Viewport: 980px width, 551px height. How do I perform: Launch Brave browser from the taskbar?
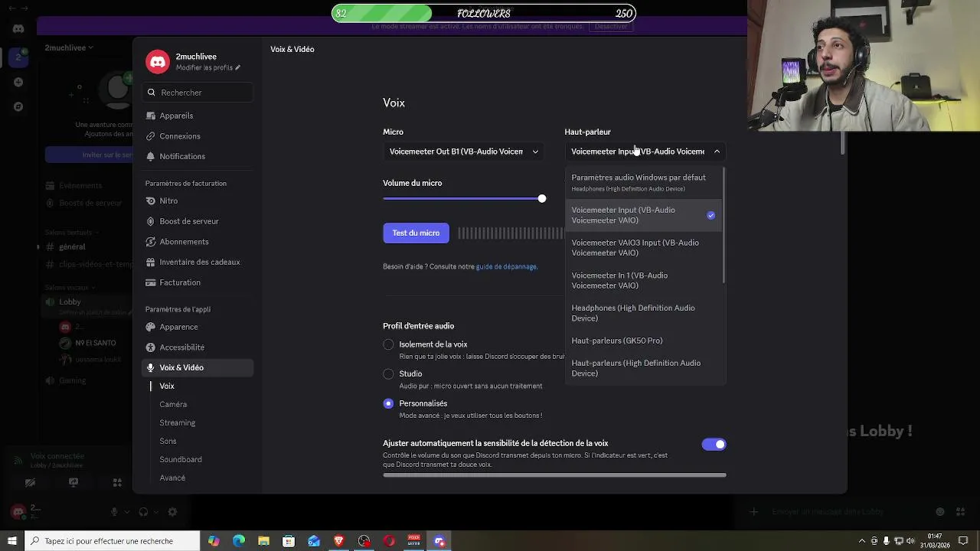click(338, 541)
